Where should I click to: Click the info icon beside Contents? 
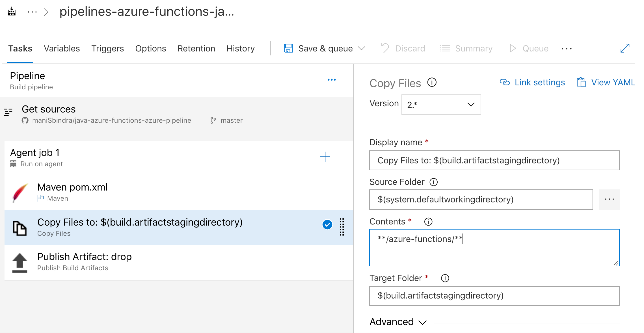click(428, 222)
